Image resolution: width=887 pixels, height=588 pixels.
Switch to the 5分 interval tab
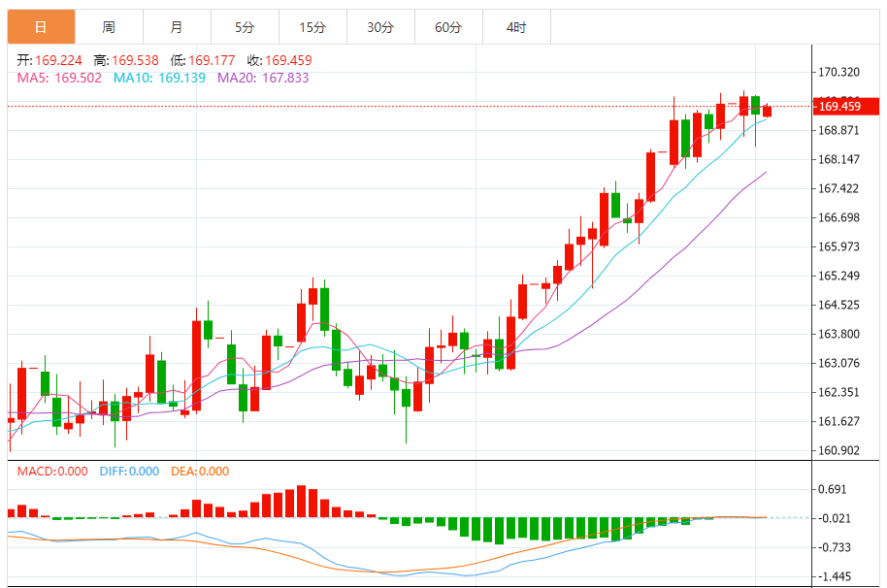(245, 28)
